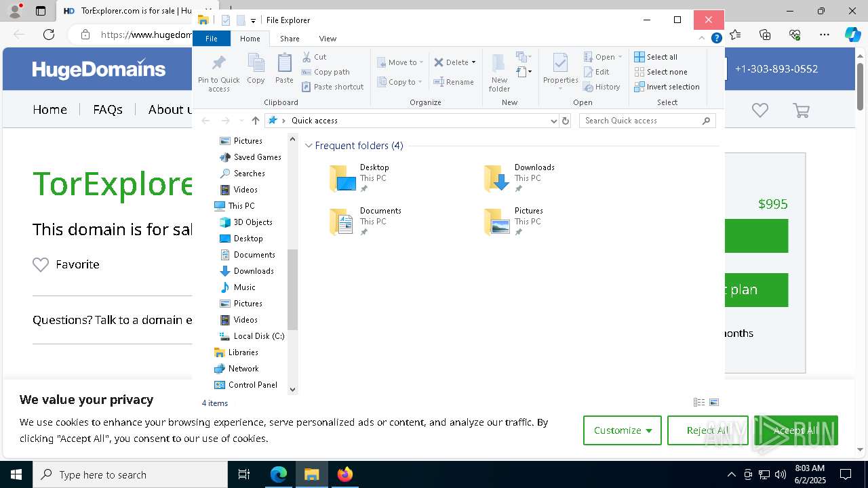Click Rename in Organize group
This screenshot has height=488, width=868.
click(454, 82)
